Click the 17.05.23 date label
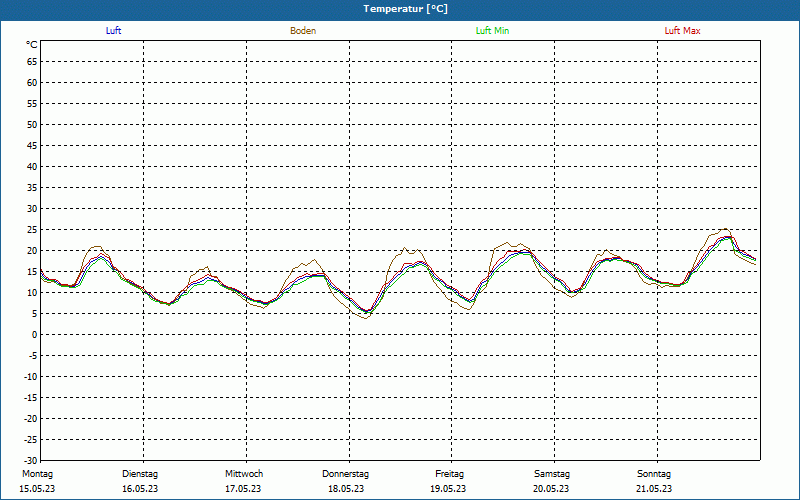 pos(243,489)
